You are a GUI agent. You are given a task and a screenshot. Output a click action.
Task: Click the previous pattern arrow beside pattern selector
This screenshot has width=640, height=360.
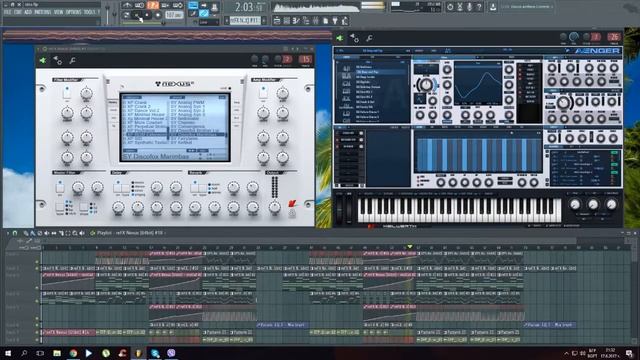(227, 20)
